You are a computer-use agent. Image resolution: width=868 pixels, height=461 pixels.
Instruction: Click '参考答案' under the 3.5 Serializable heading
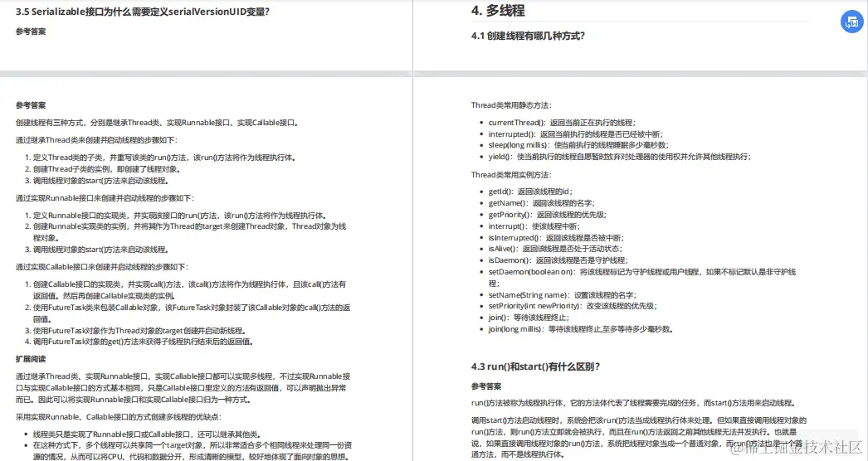[31, 32]
